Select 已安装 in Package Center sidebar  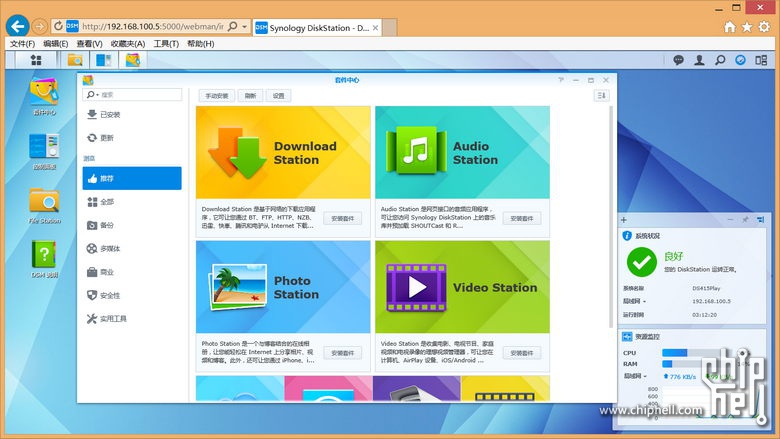(132, 114)
